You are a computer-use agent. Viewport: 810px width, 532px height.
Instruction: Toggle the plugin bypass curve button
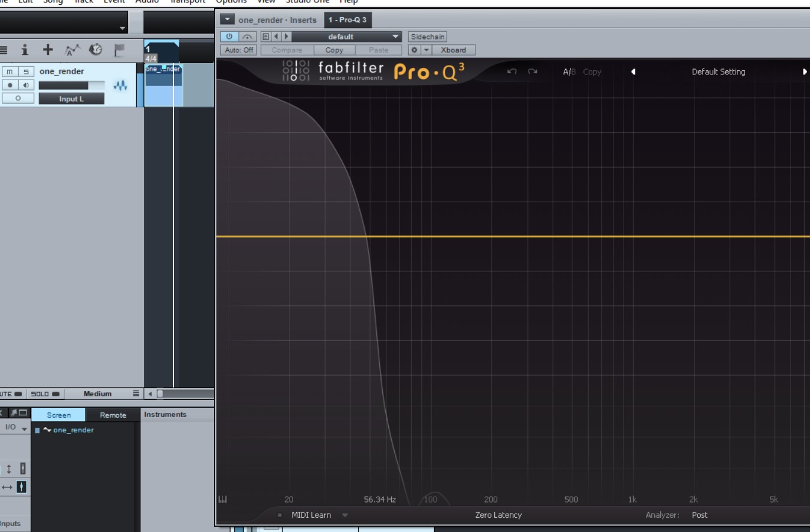tap(247, 37)
